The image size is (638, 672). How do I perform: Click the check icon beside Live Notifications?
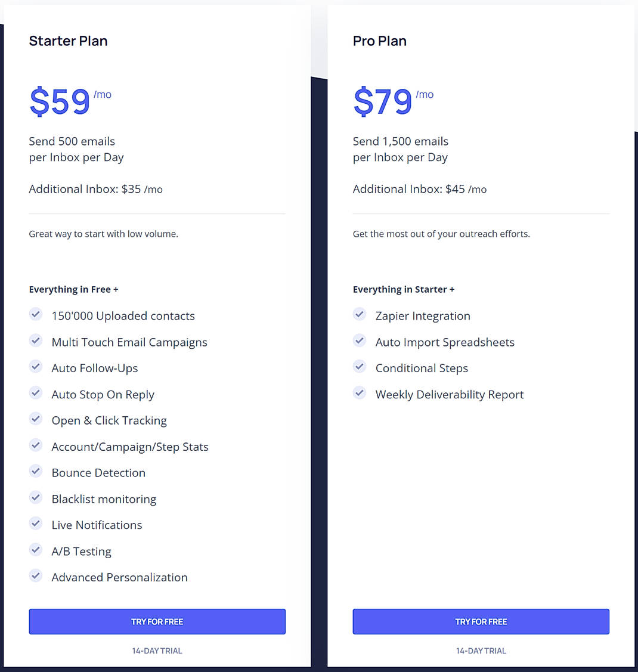click(36, 524)
